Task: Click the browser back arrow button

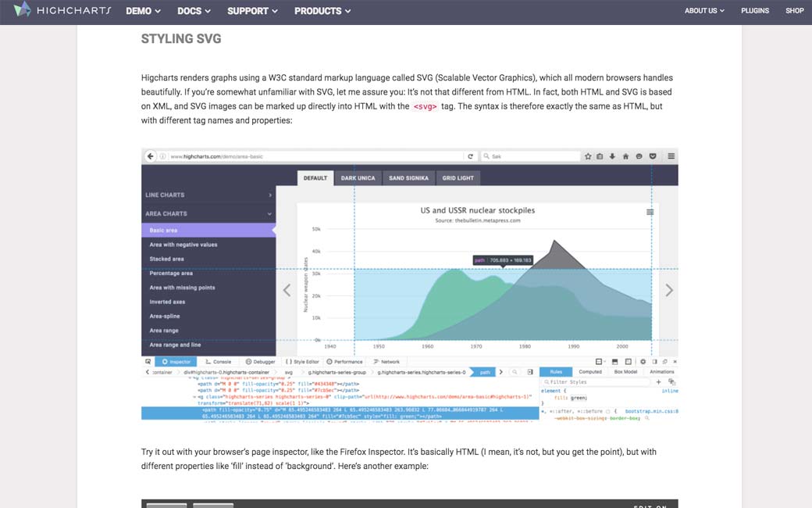Action: [150, 156]
